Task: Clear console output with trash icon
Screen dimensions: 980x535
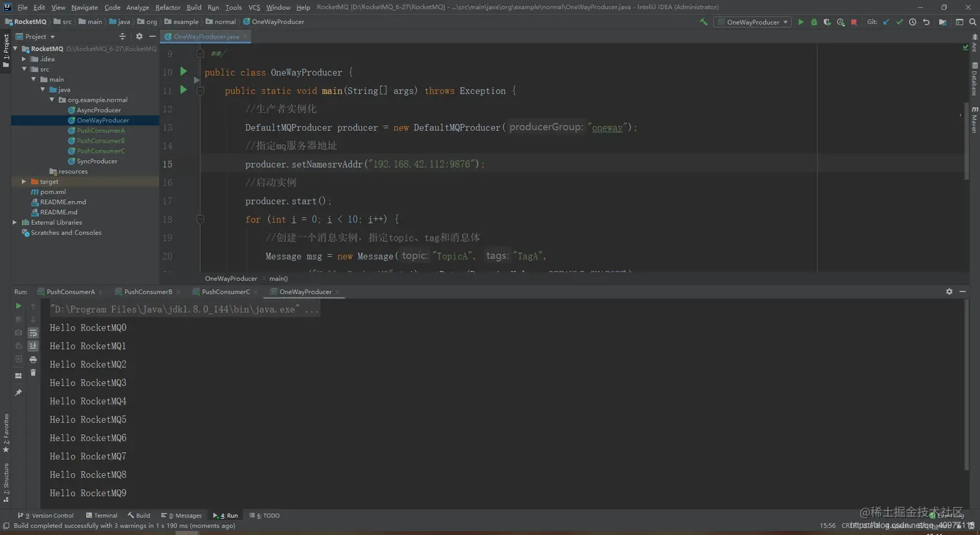Action: point(33,373)
